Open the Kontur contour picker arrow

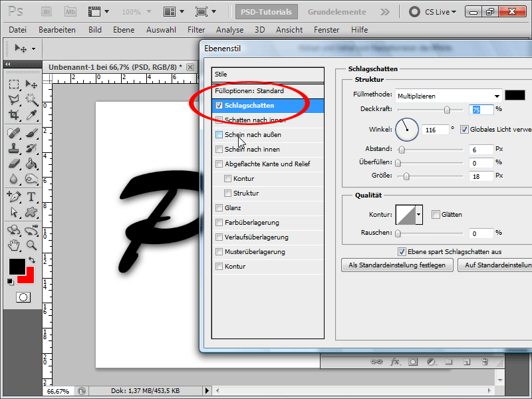(419, 214)
